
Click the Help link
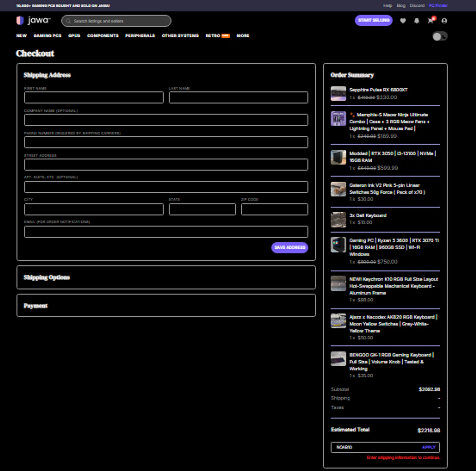click(387, 5)
